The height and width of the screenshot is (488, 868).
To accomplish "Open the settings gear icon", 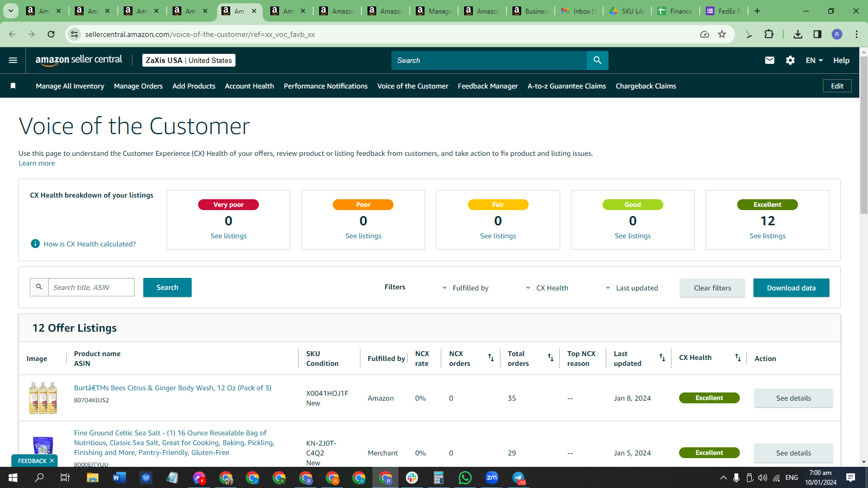I will tap(790, 60).
